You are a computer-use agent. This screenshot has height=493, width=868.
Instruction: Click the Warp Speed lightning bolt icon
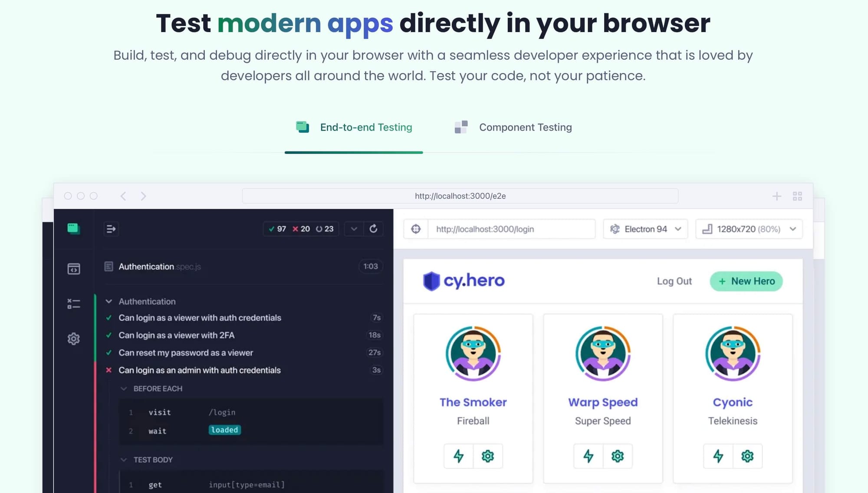(x=588, y=456)
